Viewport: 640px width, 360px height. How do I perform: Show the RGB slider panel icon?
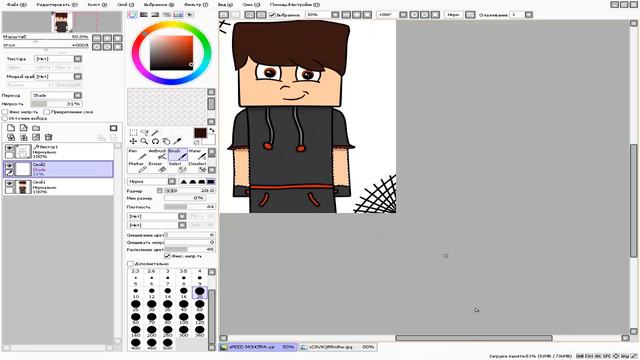coord(144,15)
